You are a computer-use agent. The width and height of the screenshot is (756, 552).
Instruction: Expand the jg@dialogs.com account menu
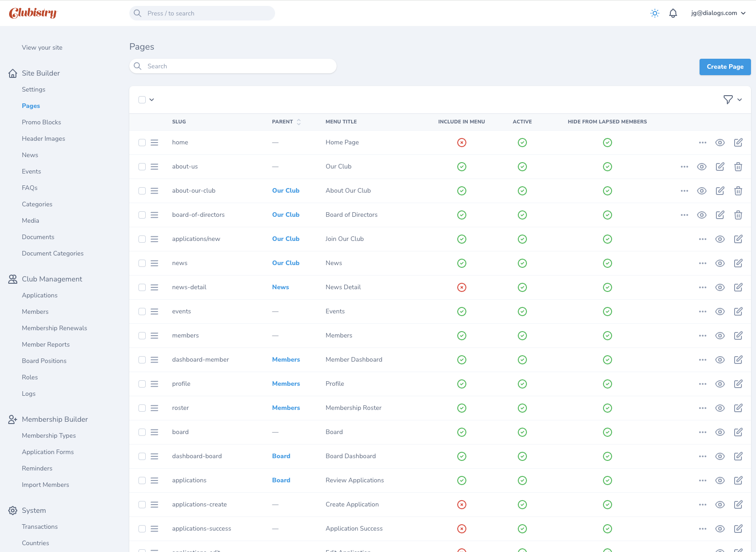718,13
